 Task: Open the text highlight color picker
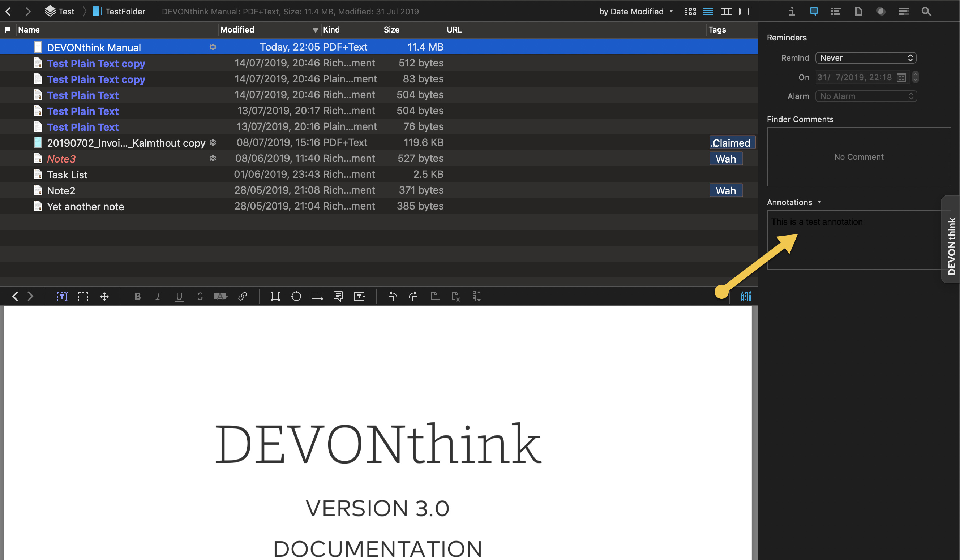click(x=221, y=296)
